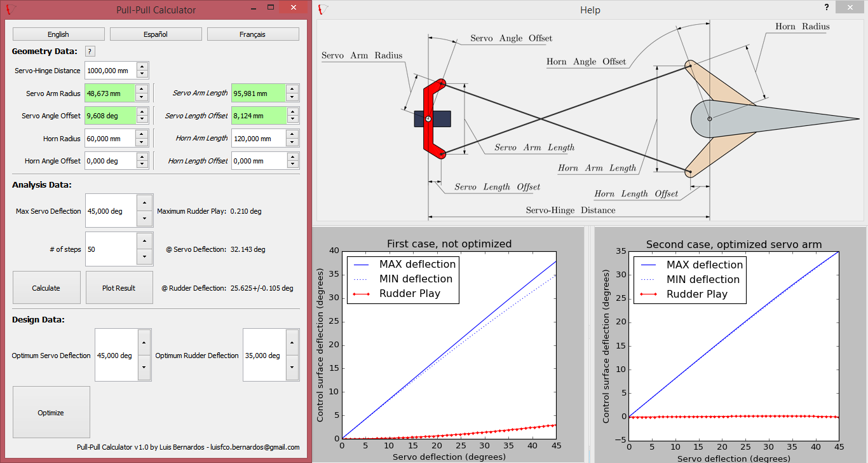Click the Help window title bar icon

tap(323, 9)
